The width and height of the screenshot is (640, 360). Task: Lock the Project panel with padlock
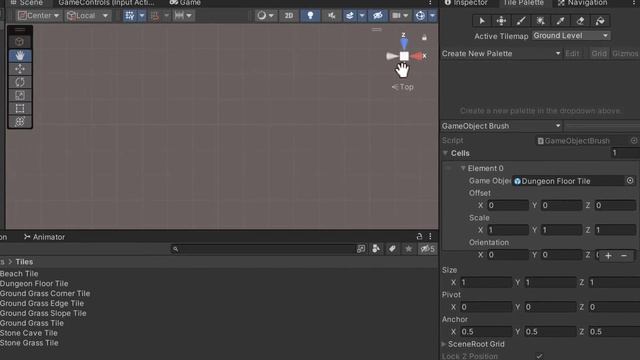tap(419, 236)
